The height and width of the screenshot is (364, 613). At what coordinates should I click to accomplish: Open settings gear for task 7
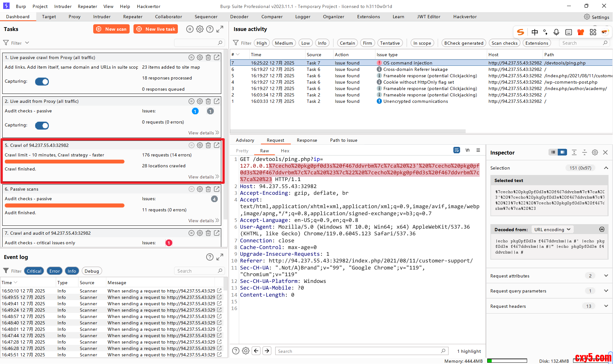[200, 233]
